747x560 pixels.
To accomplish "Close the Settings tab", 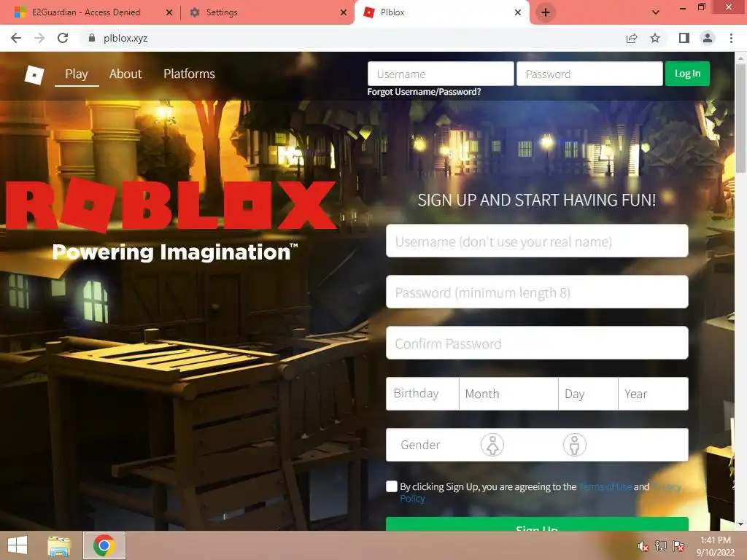I will click(x=344, y=12).
